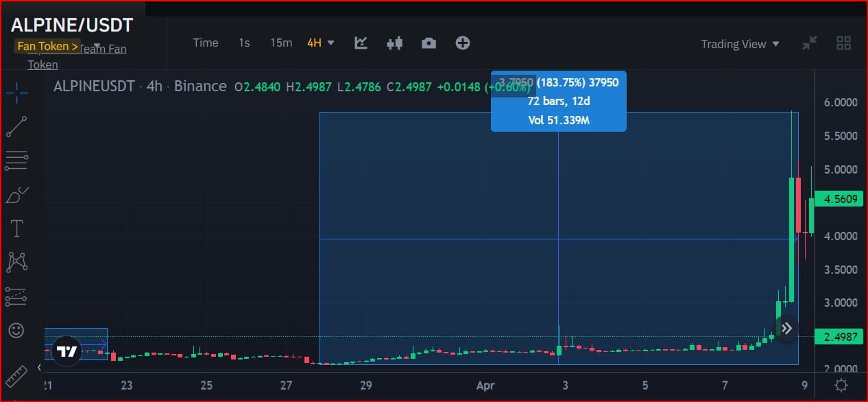Switch to 15m interval
Screen dimensions: 868x402
[x=280, y=43]
